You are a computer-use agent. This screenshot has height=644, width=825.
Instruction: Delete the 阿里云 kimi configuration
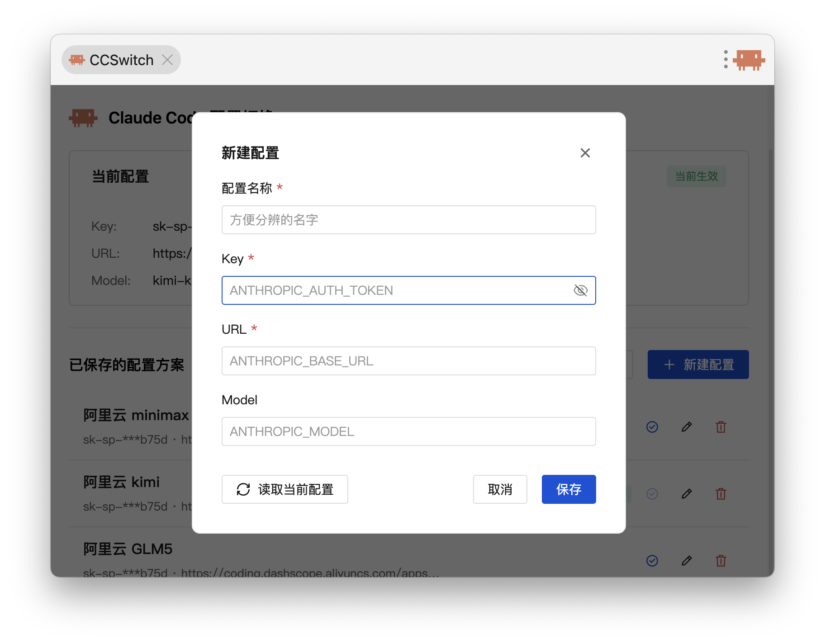721,494
